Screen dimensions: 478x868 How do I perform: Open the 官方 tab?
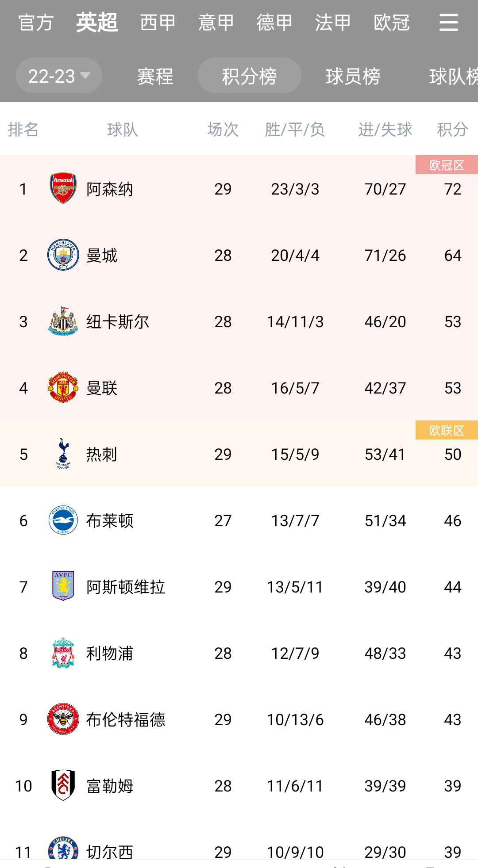pyautogui.click(x=36, y=23)
